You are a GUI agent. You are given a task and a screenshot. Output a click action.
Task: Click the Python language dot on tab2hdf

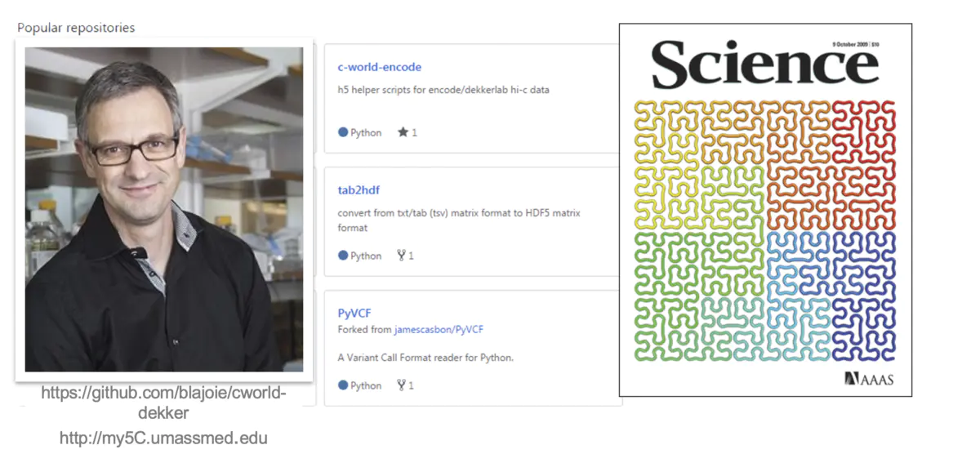pyautogui.click(x=343, y=256)
